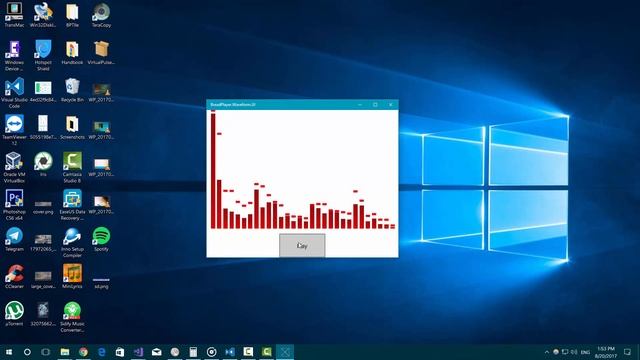Open uTorrent desktop shortcut
The image size is (640, 360).
click(14, 314)
